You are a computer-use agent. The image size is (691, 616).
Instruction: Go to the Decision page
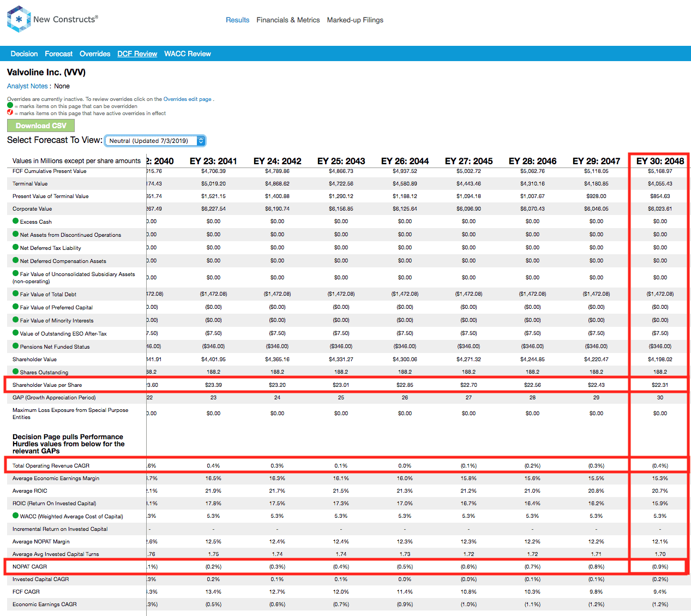click(x=24, y=53)
